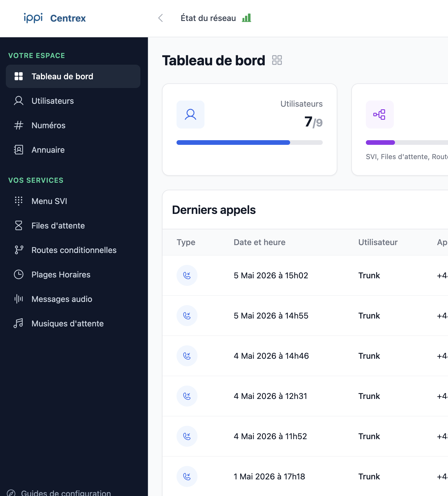This screenshot has height=496, width=448.
Task: Open État du réseau status
Action: tap(208, 18)
